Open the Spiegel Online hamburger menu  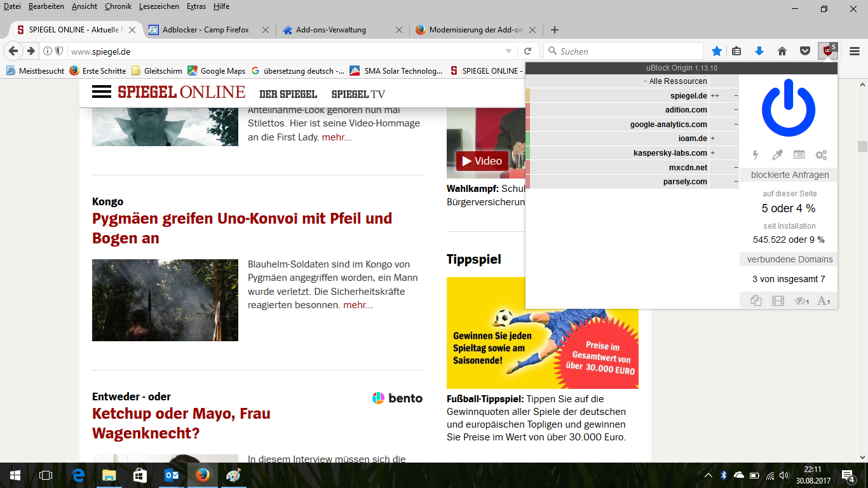point(102,92)
